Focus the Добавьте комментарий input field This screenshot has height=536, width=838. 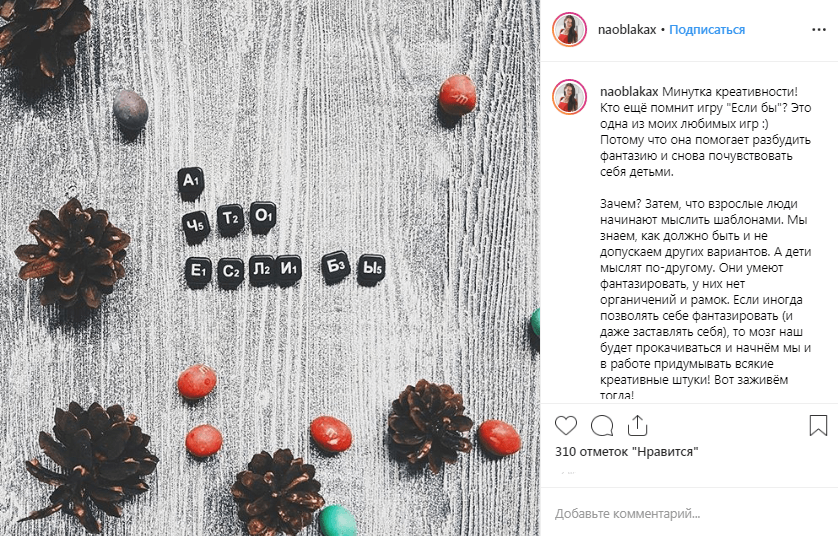pyautogui.click(x=689, y=514)
